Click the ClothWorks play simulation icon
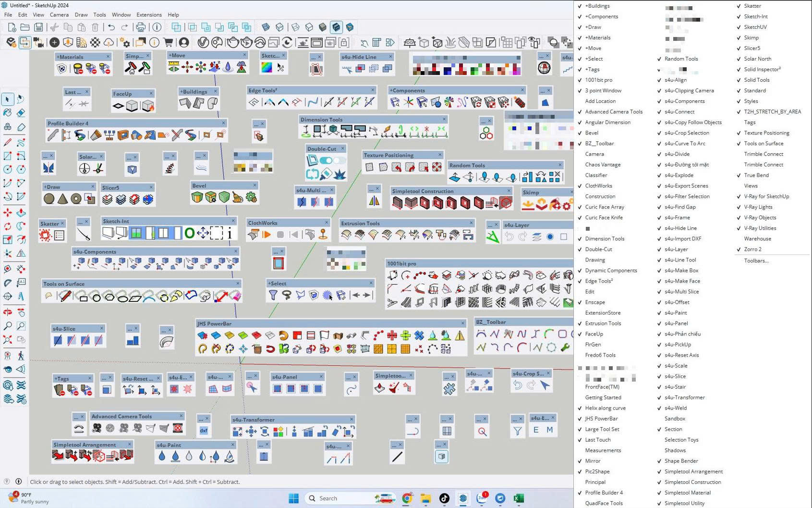812x508 pixels. pos(267,235)
